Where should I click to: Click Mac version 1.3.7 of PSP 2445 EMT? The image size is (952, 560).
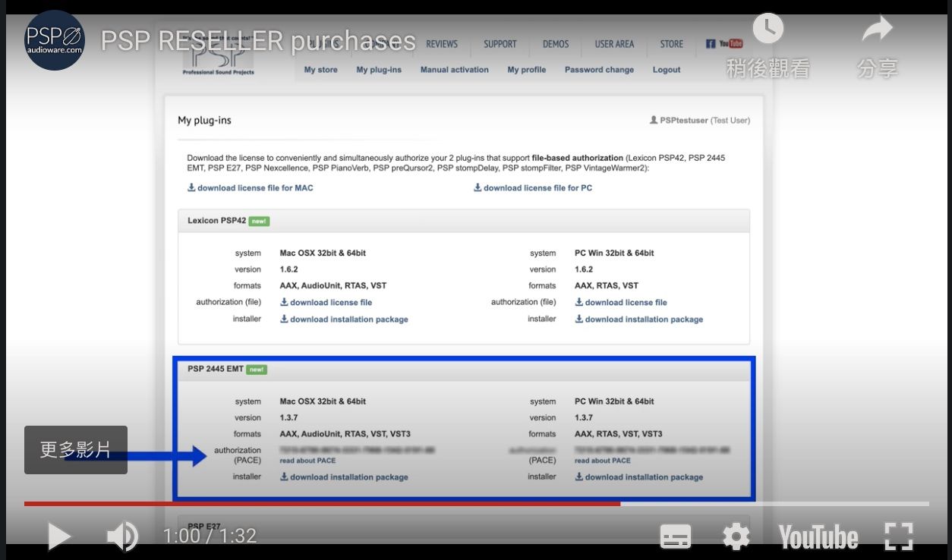(x=288, y=418)
